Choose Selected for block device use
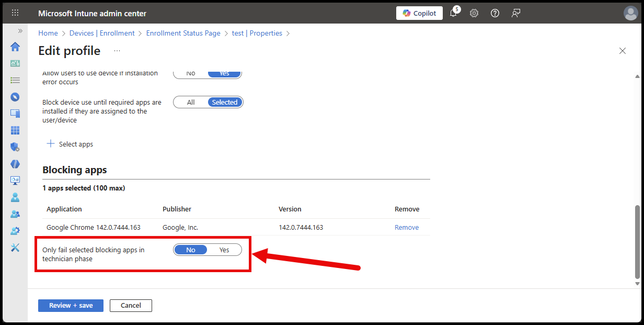Image resolution: width=644 pixels, height=325 pixels. [x=225, y=102]
